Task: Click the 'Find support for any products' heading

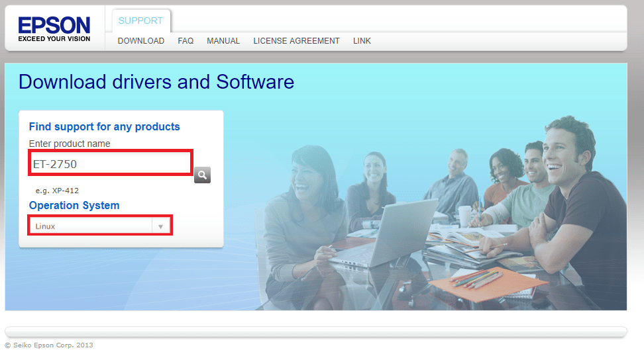Action: (x=104, y=127)
